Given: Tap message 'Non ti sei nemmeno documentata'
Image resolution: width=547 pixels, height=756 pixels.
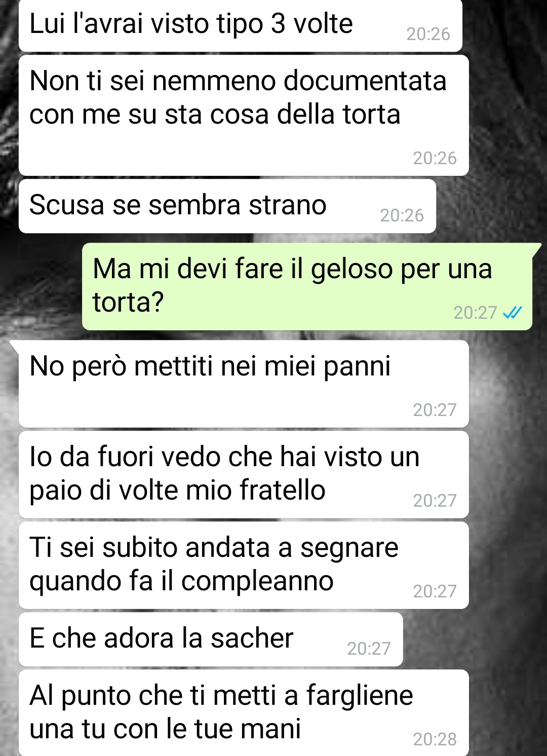Looking at the screenshot, I should tap(244, 116).
